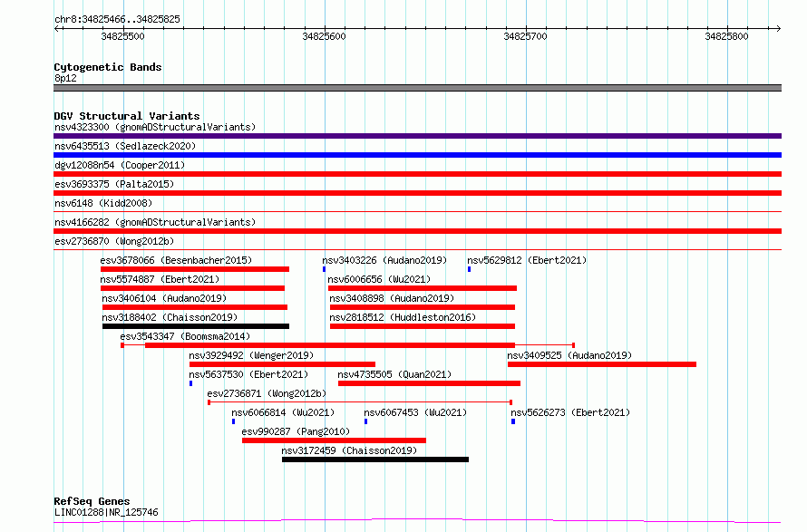Click ruler position 34825700
The image size is (807, 532).
point(526,36)
